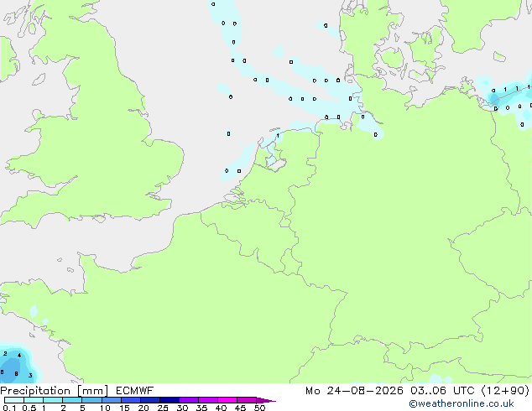The image size is (532, 411).
Task: Pick the legend swatch between 2 and 5
Action: [x=72, y=400]
